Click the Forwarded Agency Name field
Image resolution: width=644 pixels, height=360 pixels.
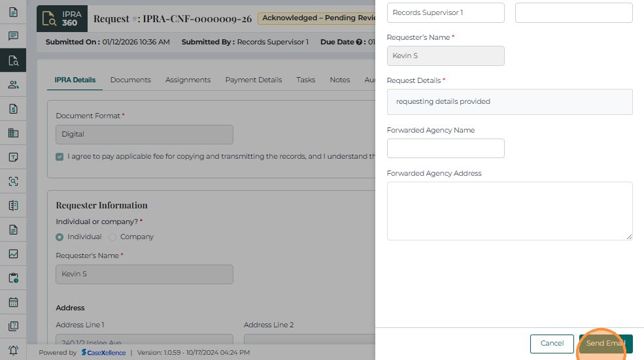coord(446,148)
